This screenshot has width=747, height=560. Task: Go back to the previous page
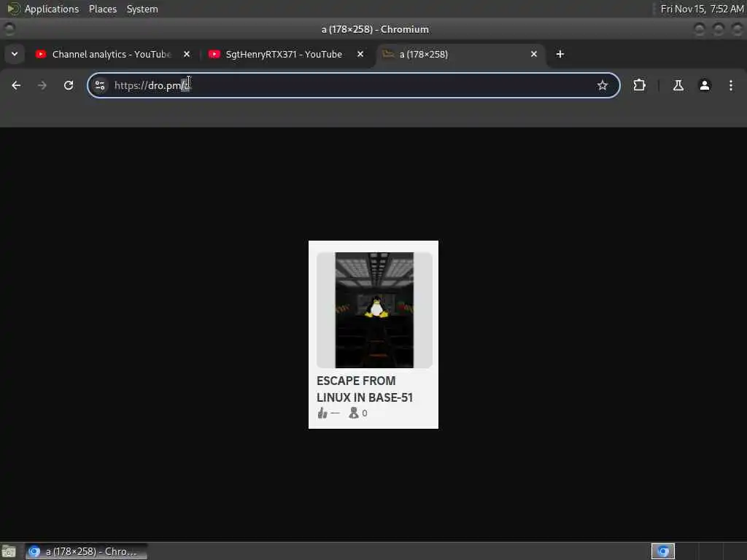16,85
